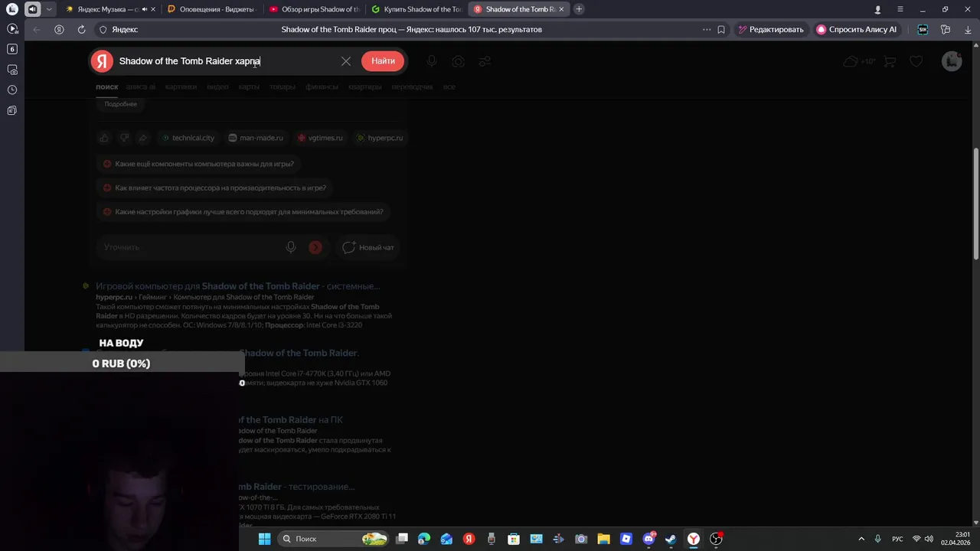
Task: Like the AI answer with thumbs up
Action: [x=104, y=138]
